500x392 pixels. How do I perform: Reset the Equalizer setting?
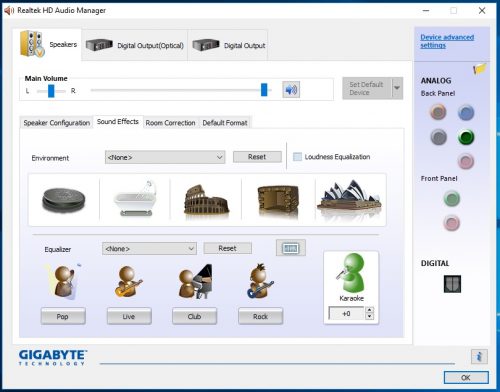(227, 248)
